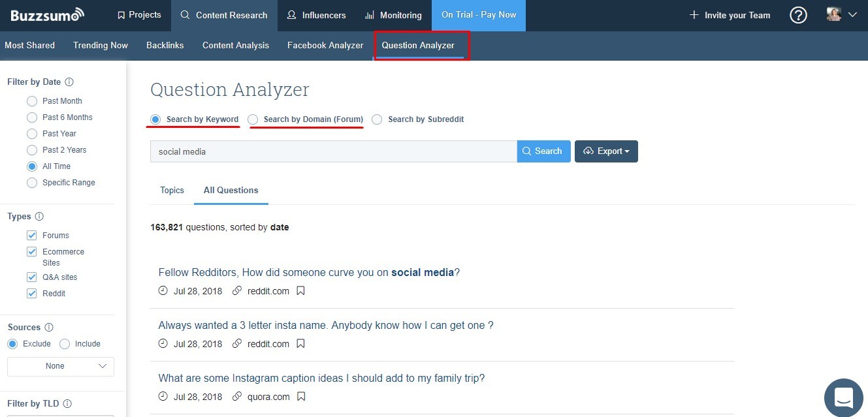Uncheck the Reddit type checkbox

(x=31, y=294)
